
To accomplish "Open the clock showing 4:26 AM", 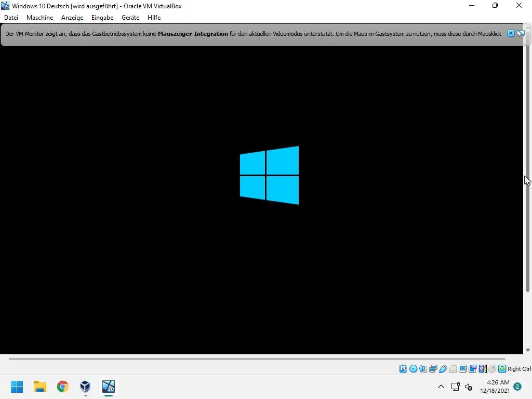I will pos(495,387).
